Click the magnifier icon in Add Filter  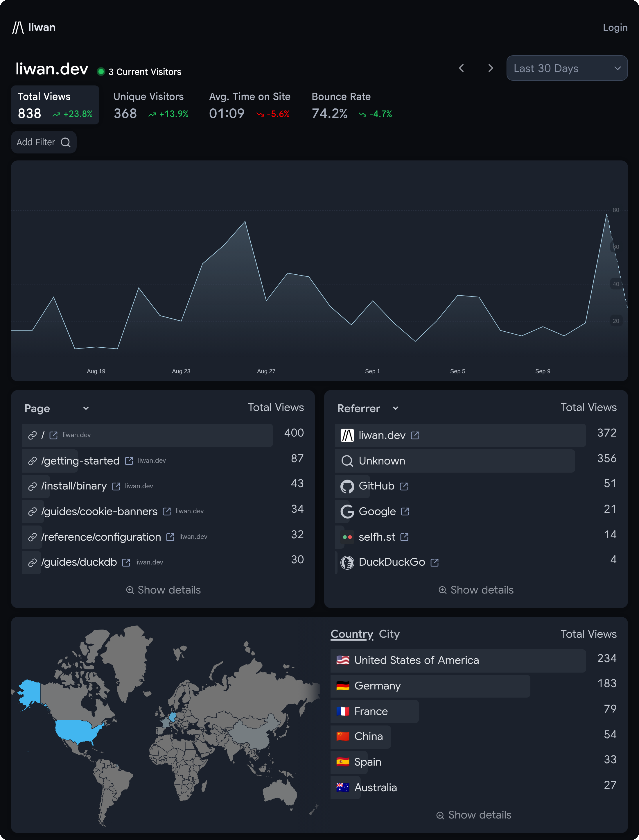[x=65, y=142]
